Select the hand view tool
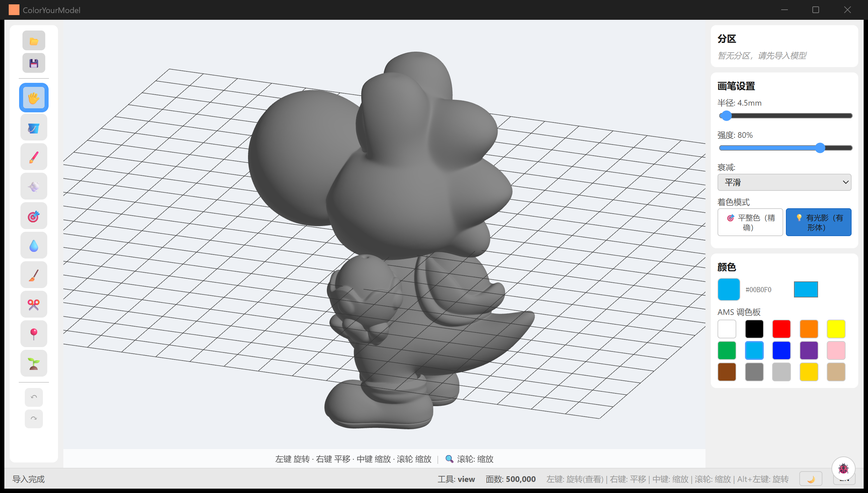Screen dimensions: 868x493 pyautogui.click(x=34, y=98)
